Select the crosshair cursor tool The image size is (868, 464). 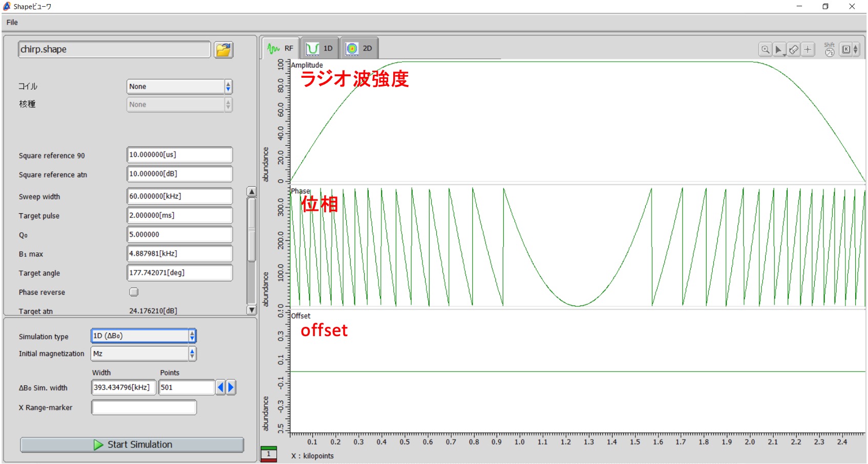(x=808, y=50)
